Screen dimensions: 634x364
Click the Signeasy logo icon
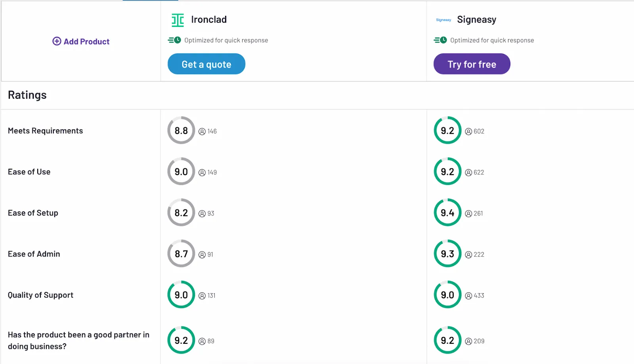(443, 19)
